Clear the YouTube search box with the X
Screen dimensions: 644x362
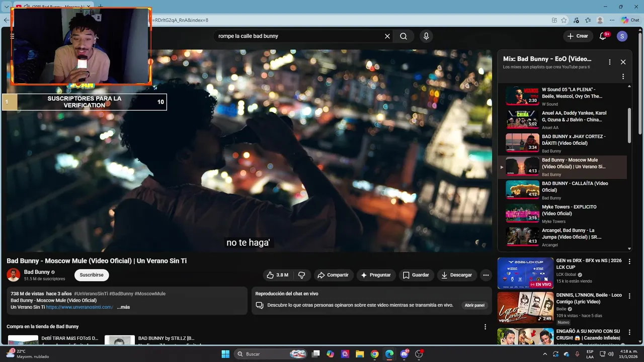pos(387,36)
